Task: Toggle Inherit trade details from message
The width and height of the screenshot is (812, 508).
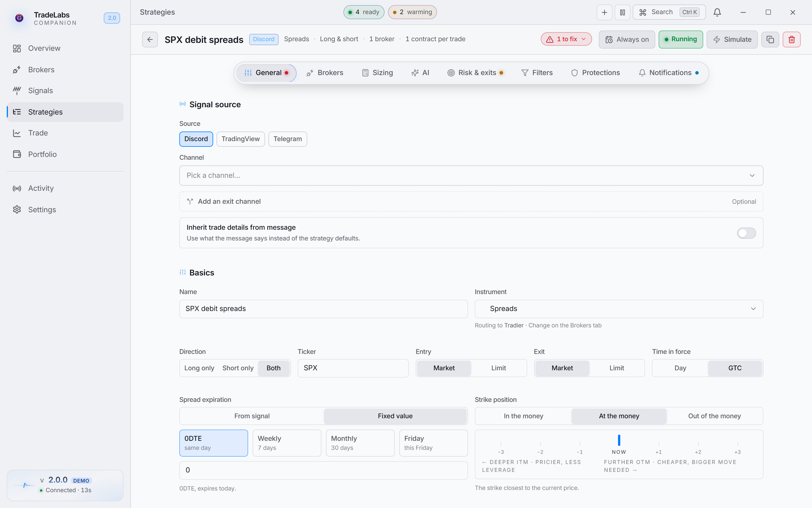Action: (746, 233)
